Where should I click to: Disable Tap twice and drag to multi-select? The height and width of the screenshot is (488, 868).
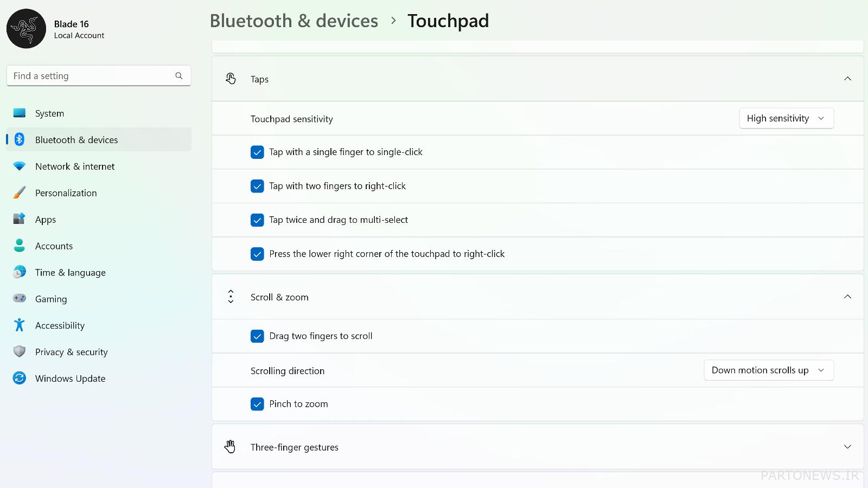pos(257,220)
